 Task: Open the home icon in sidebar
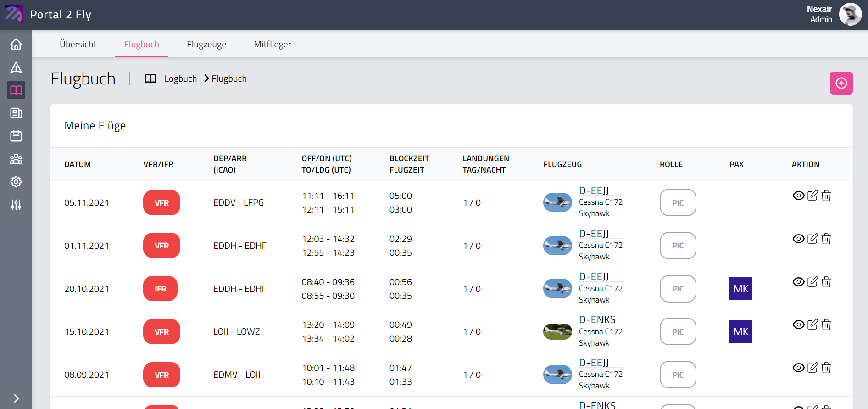pos(16,44)
